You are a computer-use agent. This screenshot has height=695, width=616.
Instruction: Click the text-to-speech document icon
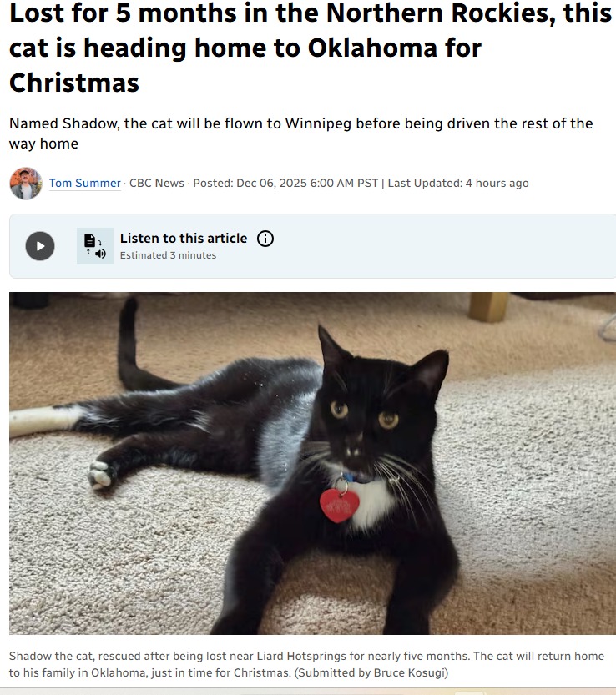pos(95,246)
